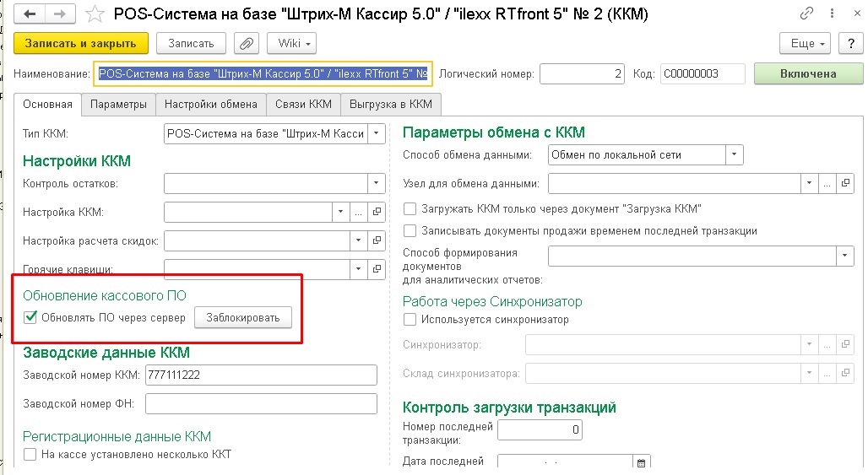868x475 pixels.
Task: Close the form with the X button
Action: click(x=857, y=13)
